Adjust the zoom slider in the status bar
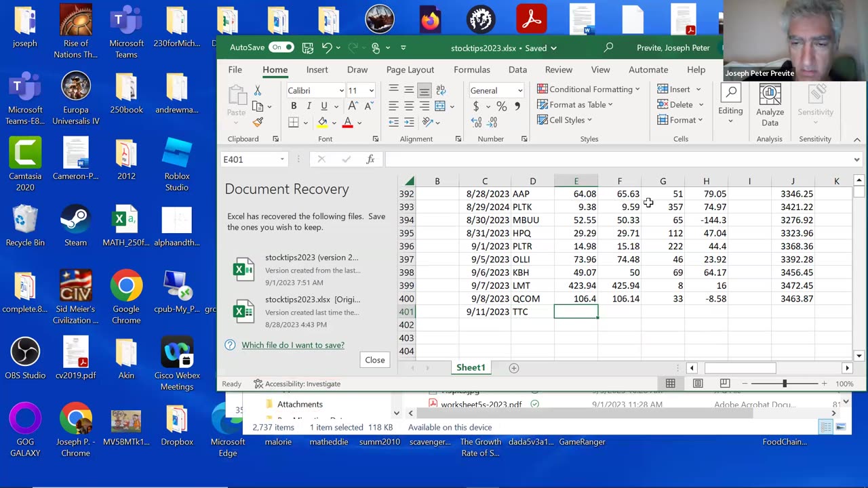The width and height of the screenshot is (868, 488). 785,384
